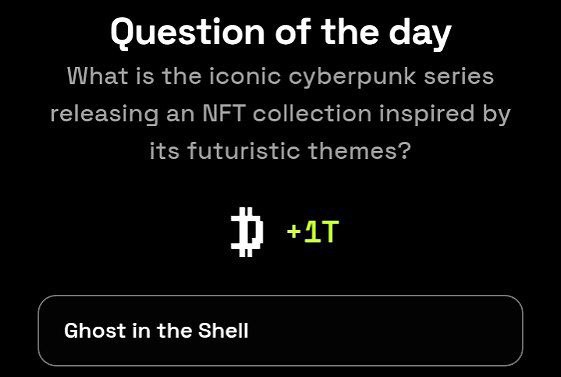Screen dimensions: 561x377
Task: Click 'its futuristic themes?' question line
Action: (x=280, y=151)
